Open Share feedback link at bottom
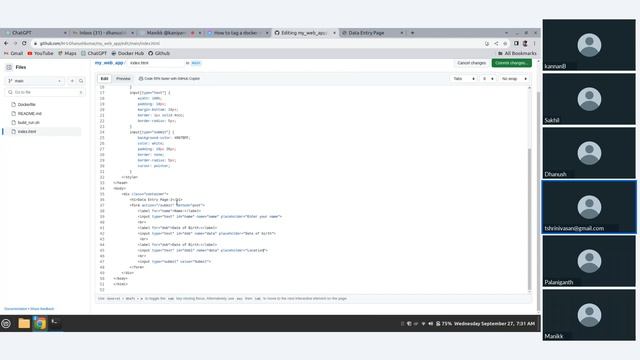Viewport: 640px width, 360px height. pos(42,309)
